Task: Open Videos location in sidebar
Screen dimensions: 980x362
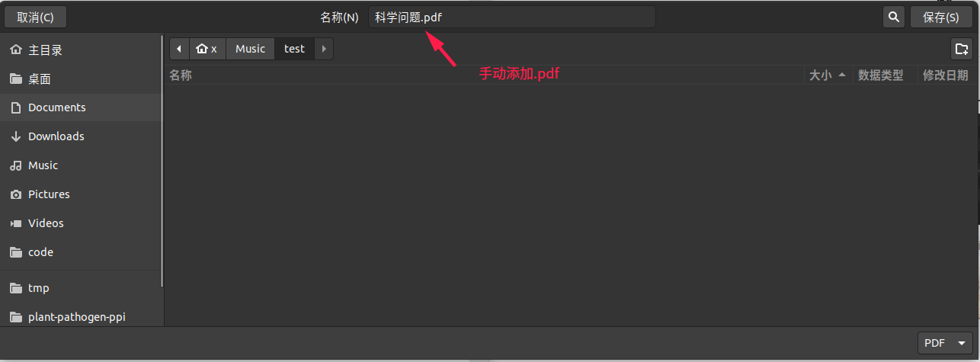Action: pyautogui.click(x=81, y=223)
